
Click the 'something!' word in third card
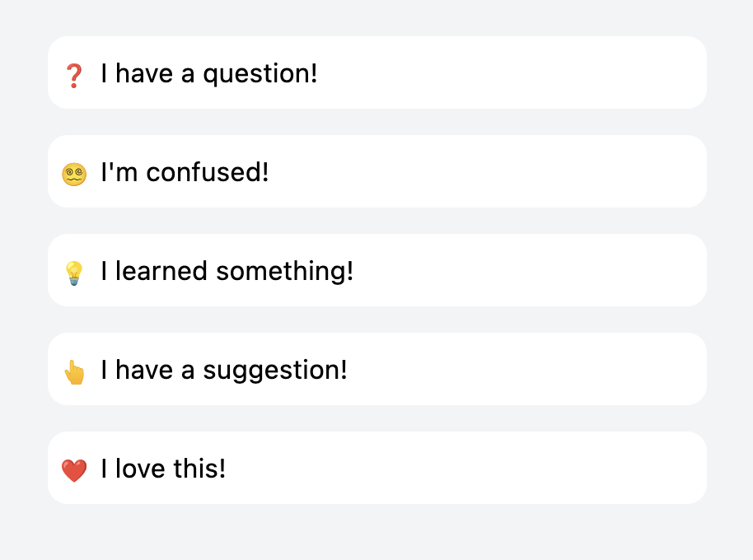(x=285, y=272)
